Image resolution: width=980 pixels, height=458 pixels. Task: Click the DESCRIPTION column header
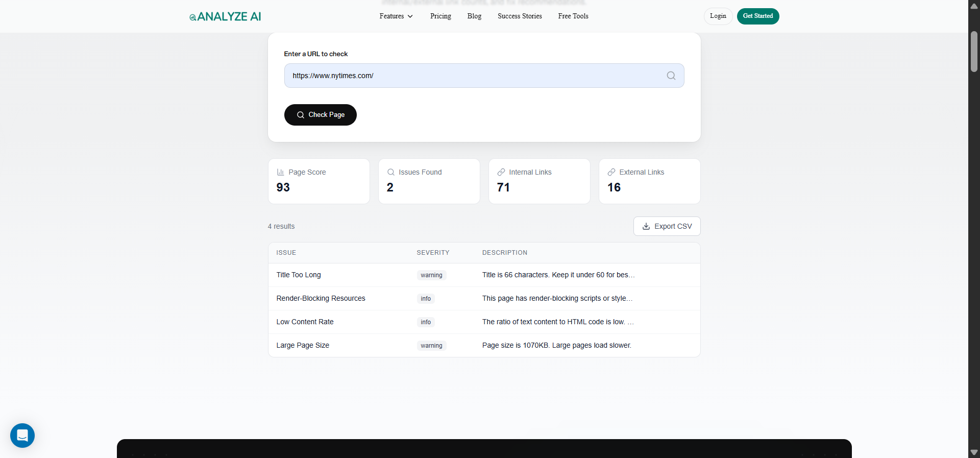[x=505, y=253]
